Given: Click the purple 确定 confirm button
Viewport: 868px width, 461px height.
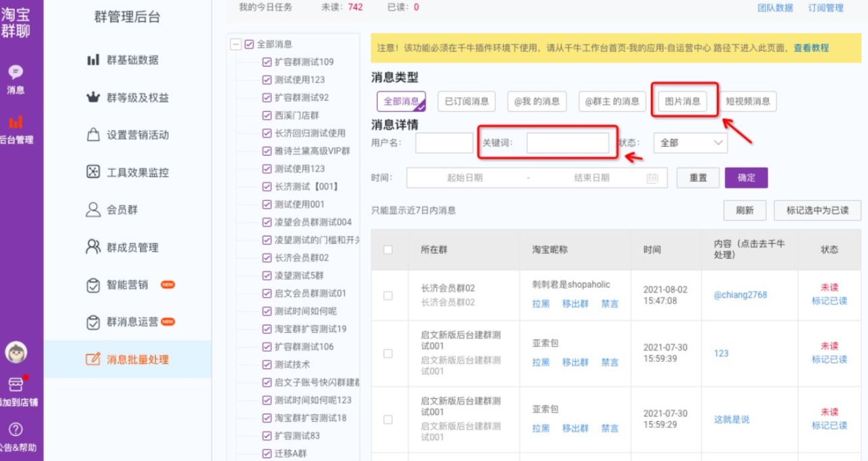Looking at the screenshot, I should point(746,177).
